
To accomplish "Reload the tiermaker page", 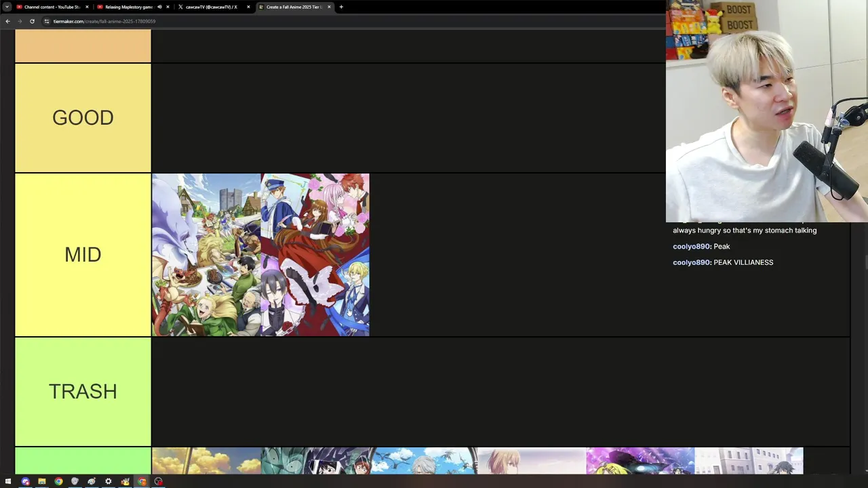I will pyautogui.click(x=32, y=21).
